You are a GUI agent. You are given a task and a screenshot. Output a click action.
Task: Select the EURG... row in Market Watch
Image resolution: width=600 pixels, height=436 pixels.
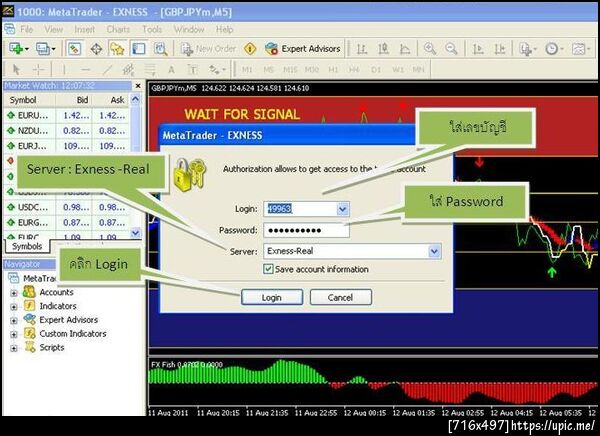point(67,222)
